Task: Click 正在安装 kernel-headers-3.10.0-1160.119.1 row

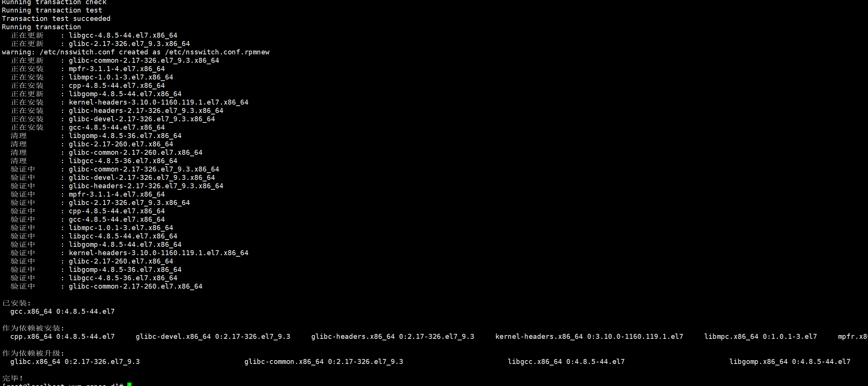Action: (x=130, y=102)
